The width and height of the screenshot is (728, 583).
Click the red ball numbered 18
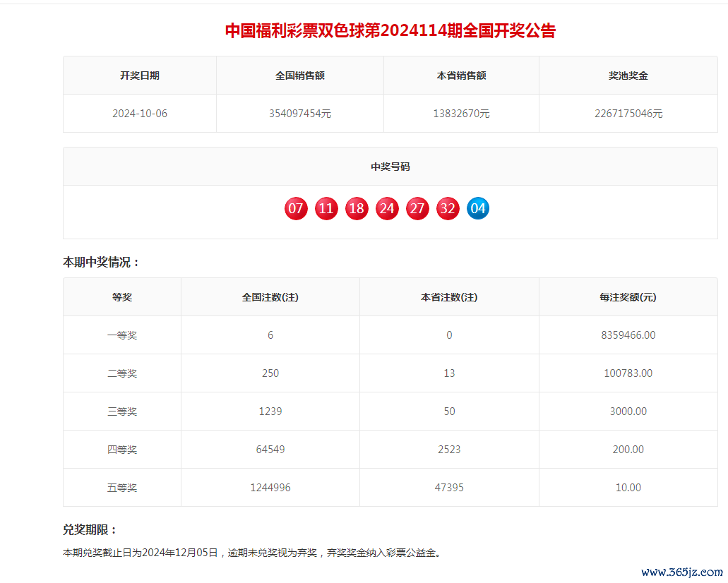(x=357, y=208)
